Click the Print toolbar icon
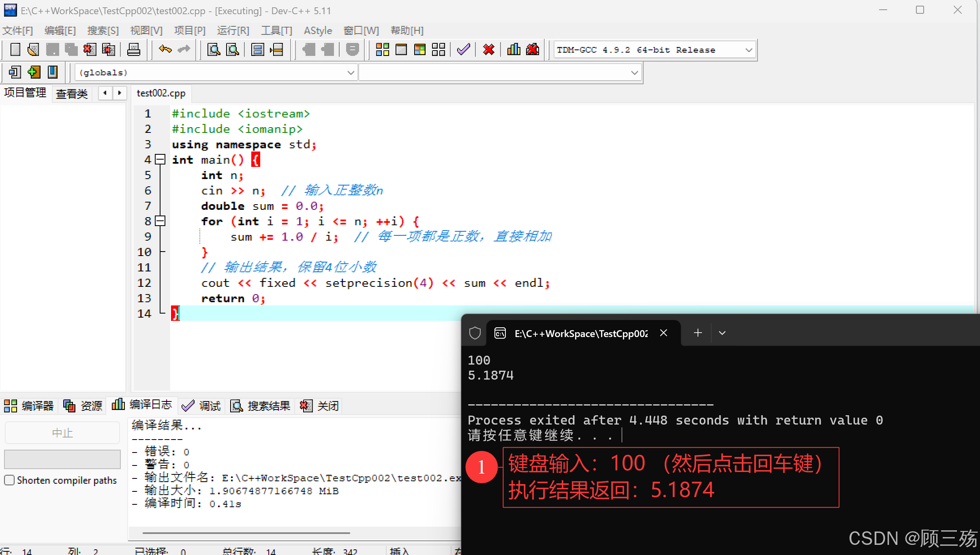This screenshot has width=980, height=555. click(133, 50)
